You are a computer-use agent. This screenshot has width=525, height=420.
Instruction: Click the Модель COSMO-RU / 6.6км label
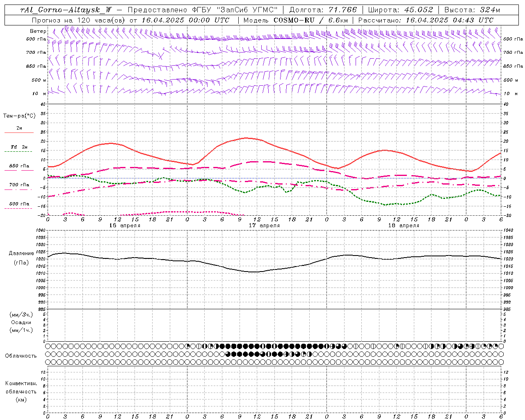tap(295, 20)
